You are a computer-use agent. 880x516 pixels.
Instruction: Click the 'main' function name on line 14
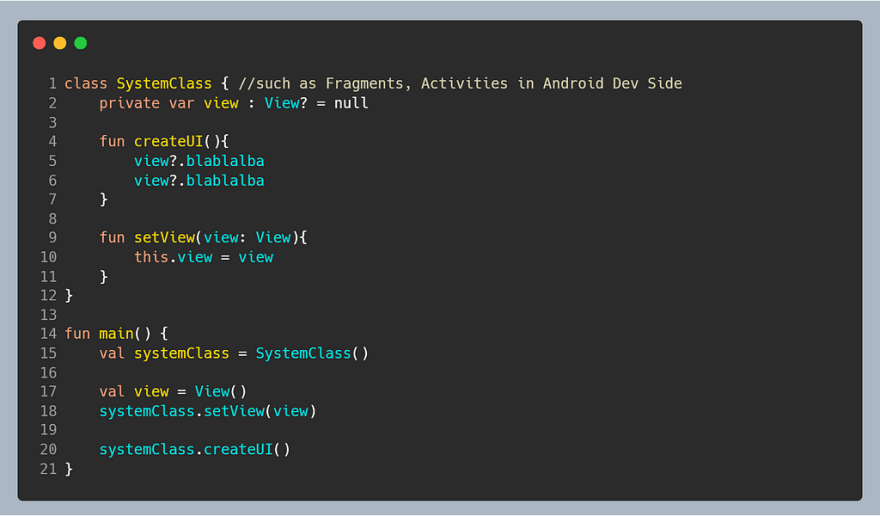click(117, 334)
